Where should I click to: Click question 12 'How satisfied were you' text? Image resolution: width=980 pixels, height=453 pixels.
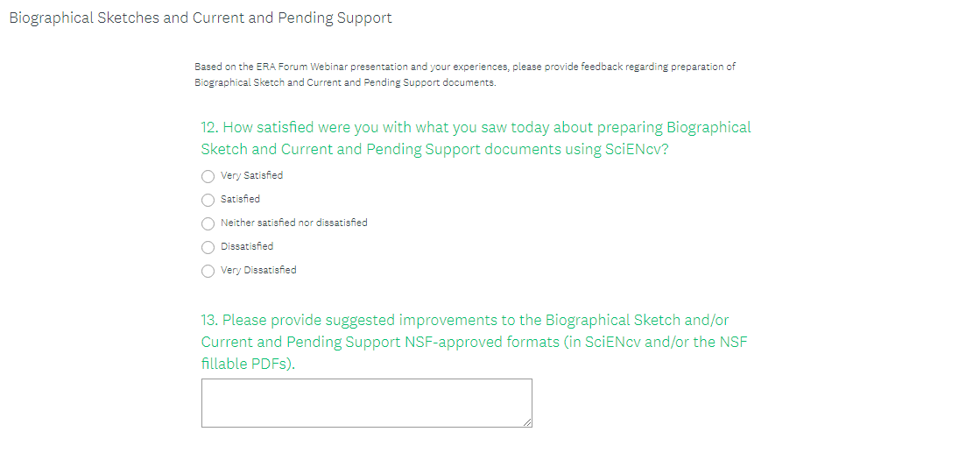[x=438, y=128]
